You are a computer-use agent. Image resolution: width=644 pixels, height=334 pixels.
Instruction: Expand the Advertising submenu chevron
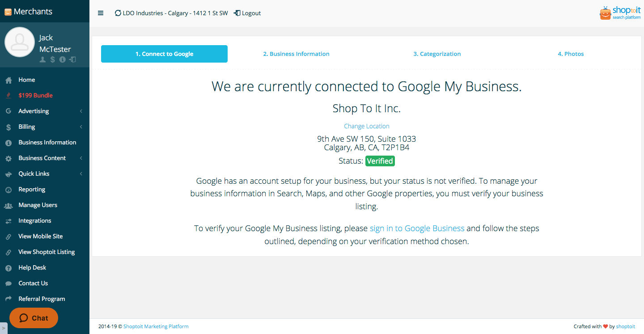(x=81, y=111)
